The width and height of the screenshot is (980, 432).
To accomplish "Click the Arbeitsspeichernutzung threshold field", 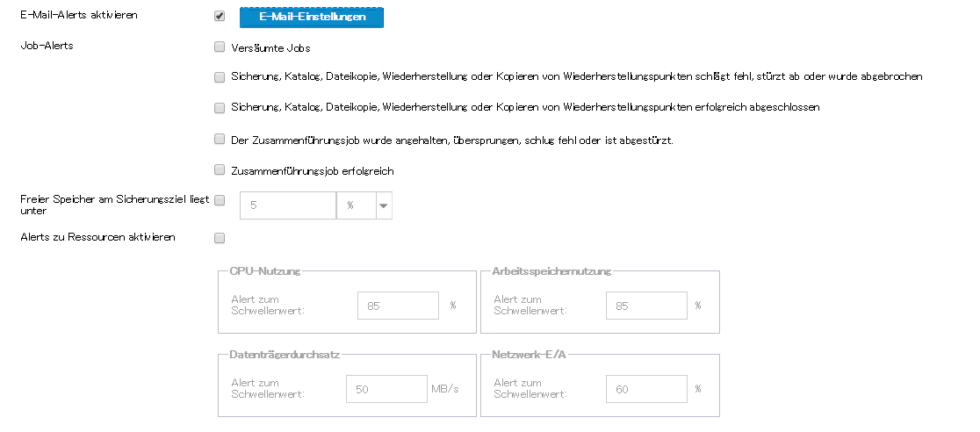I will pos(646,306).
